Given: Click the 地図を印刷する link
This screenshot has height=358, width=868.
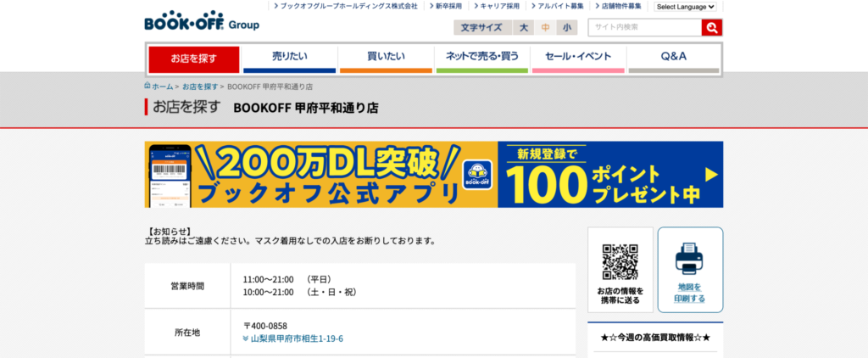Looking at the screenshot, I should (x=690, y=293).
